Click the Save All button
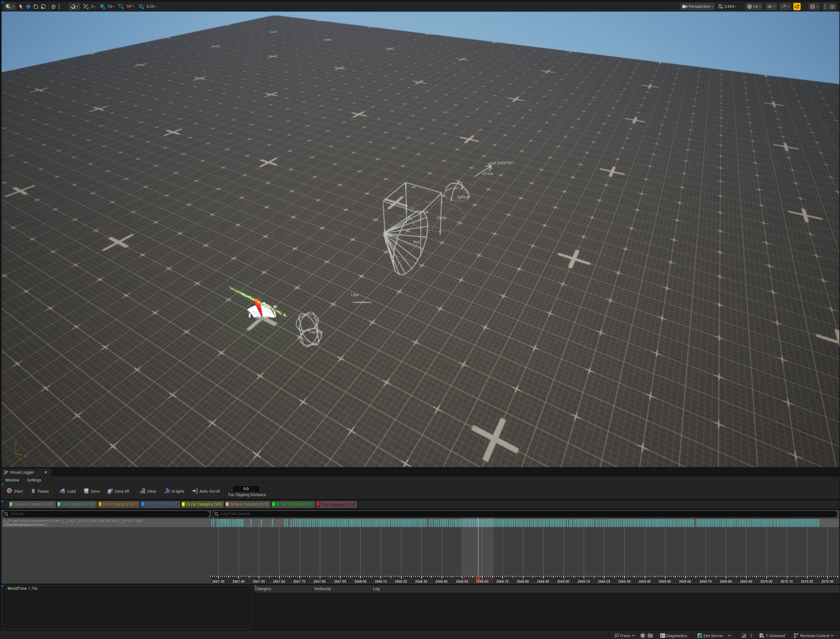The width and height of the screenshot is (840, 639). tap(118, 491)
